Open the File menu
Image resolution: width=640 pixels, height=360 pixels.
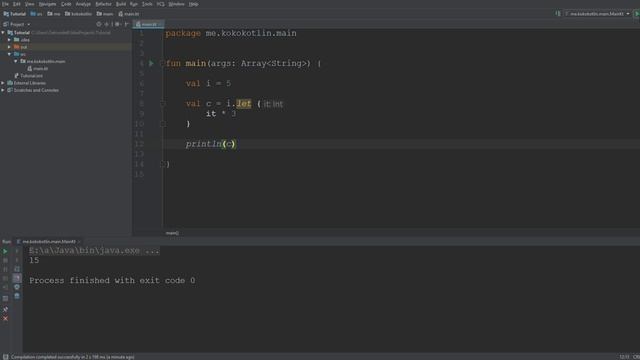5,4
